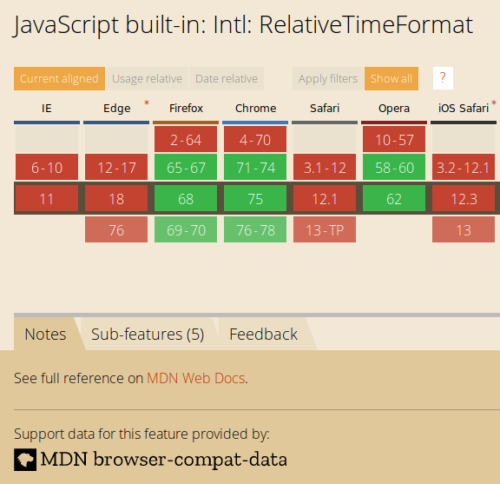Click the Safari 13-TP future version cell
Screen dimensions: 500x484
pyautogui.click(x=325, y=230)
